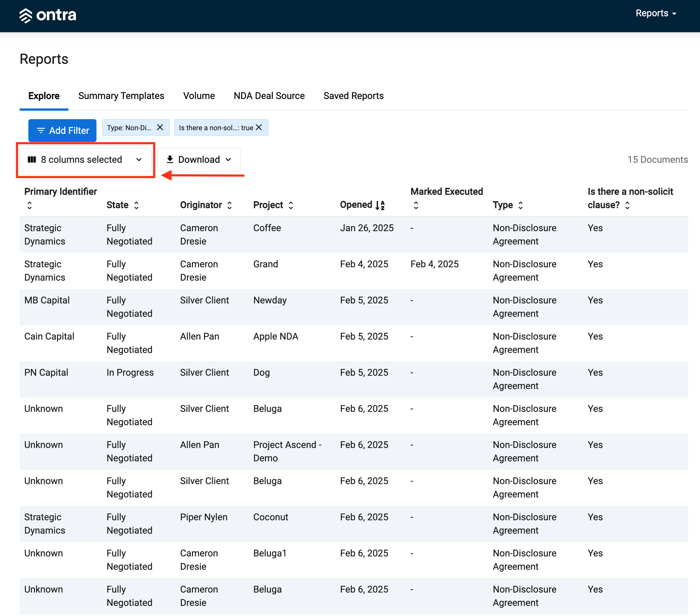This screenshot has width=700, height=616.
Task: Sort by Project column arrows
Action: (x=291, y=205)
